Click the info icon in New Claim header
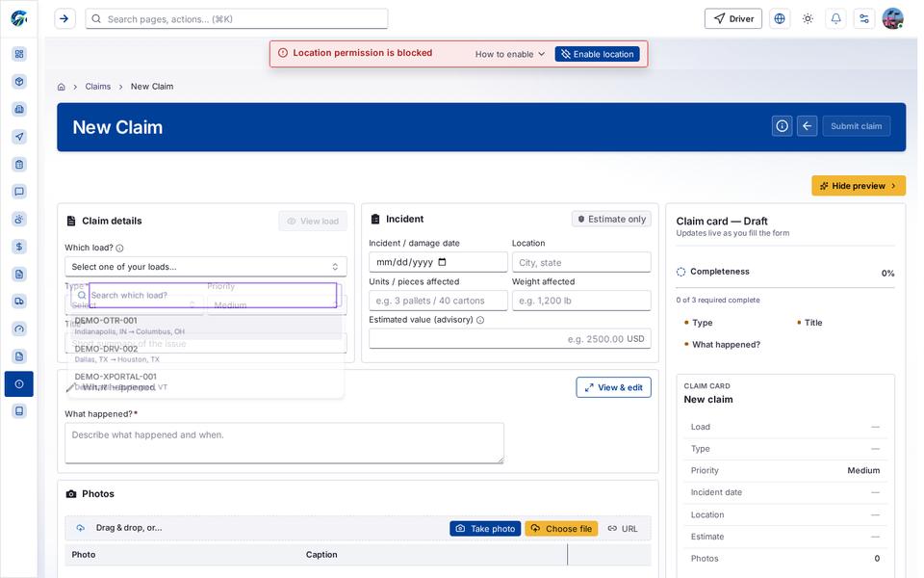924x578 pixels. [x=782, y=126]
